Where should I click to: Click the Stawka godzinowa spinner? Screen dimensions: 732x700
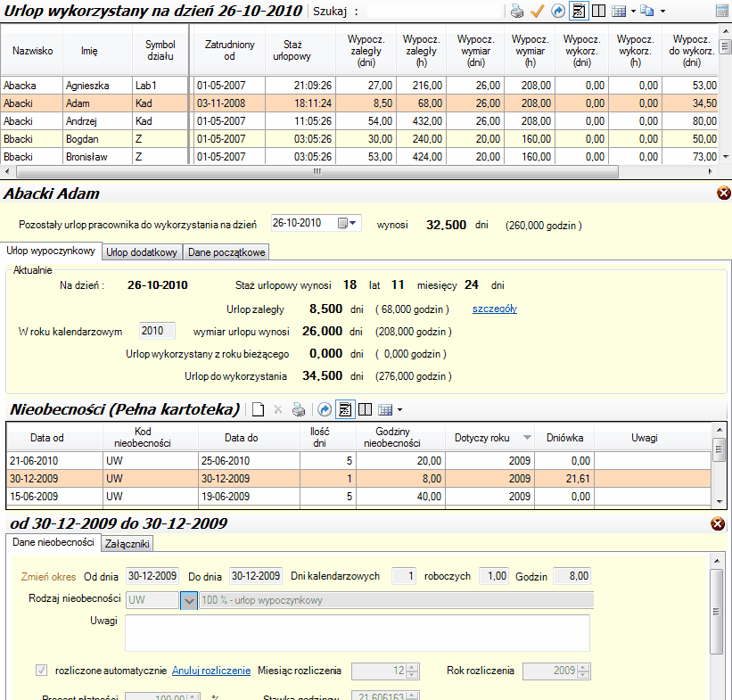click(412, 696)
